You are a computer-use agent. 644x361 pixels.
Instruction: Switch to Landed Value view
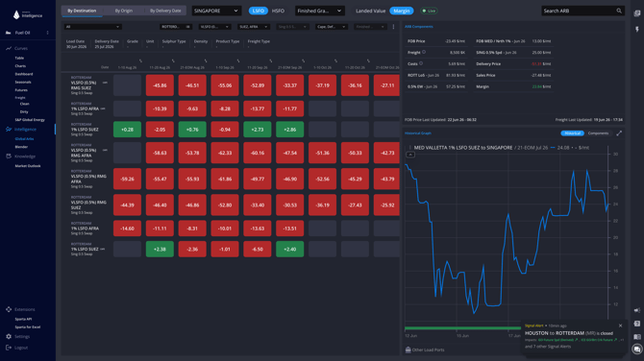(370, 11)
